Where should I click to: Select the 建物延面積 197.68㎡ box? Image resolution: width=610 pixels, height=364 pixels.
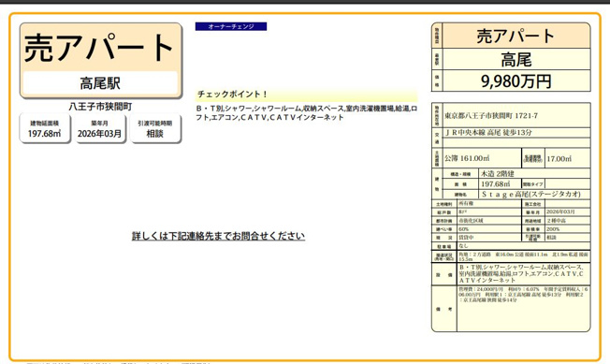coord(45,129)
